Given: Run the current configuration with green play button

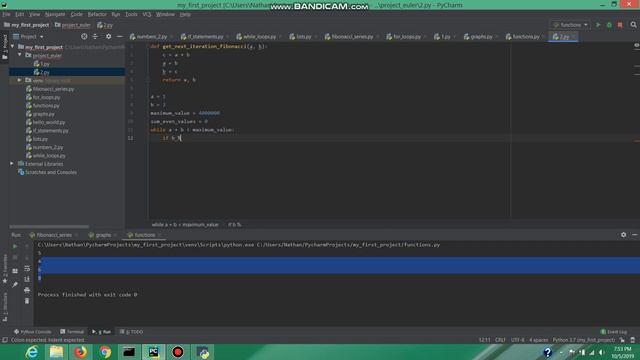Looking at the screenshot, I should coord(598,25).
